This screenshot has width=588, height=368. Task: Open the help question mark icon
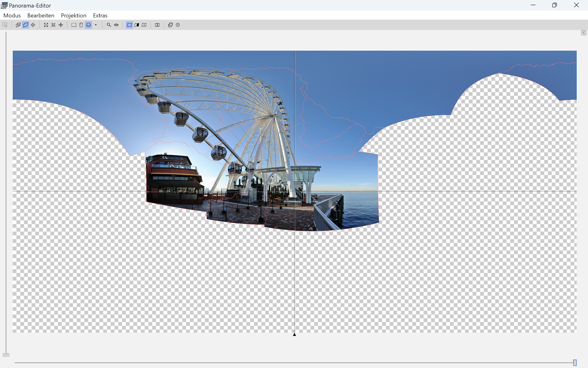pyautogui.click(x=178, y=25)
